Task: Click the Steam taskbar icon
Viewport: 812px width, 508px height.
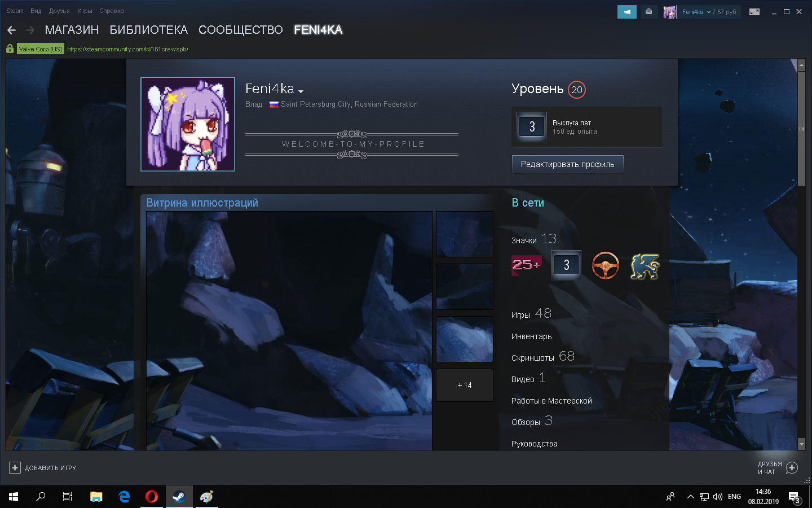Action: point(179,497)
